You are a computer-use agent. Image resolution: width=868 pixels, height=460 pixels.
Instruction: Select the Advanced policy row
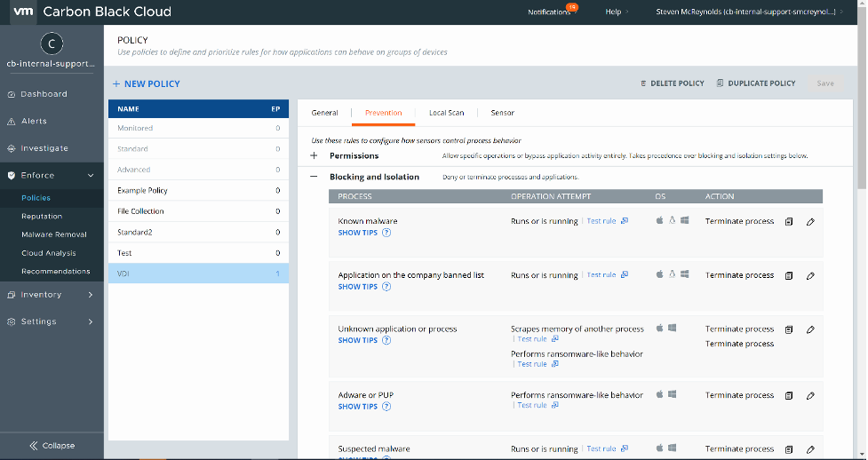click(x=198, y=170)
